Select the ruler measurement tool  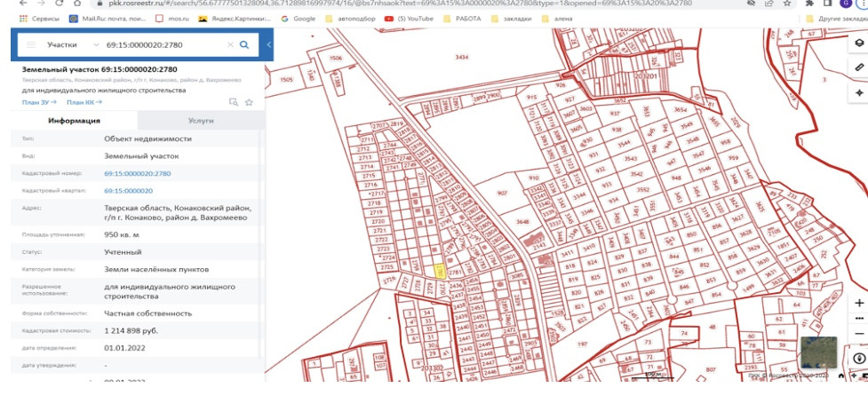pyautogui.click(x=858, y=67)
